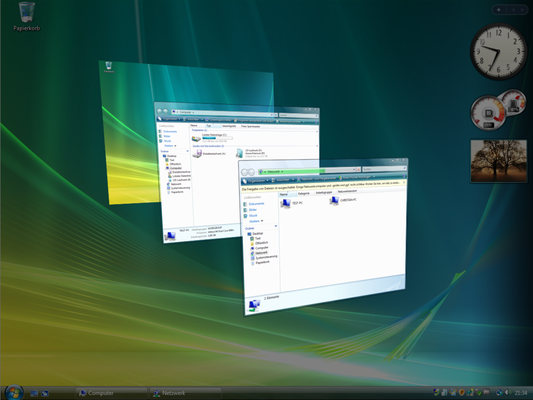Click Forward arrow in Netzwerk window

(252, 172)
